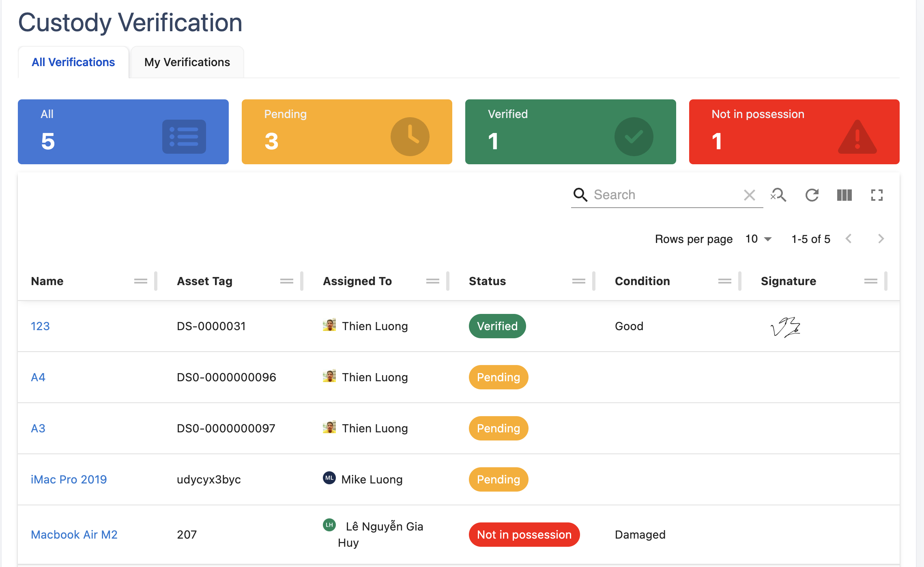
Task: Expand the rows per page dropdown
Action: point(758,239)
